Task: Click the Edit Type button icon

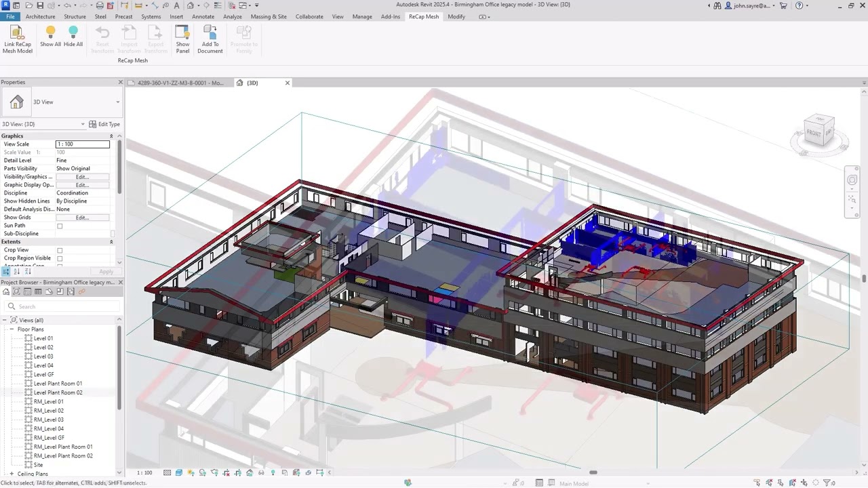Action: point(94,124)
